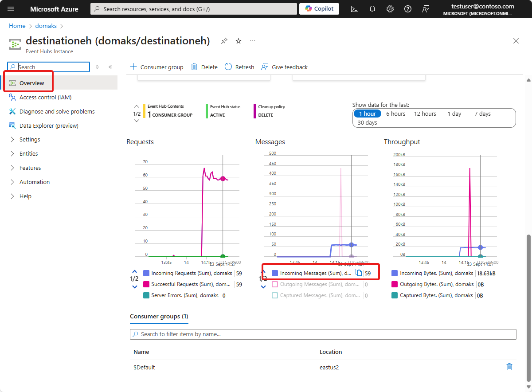Send a smile via the feedback icon
The height and width of the screenshot is (392, 532).
tap(425, 8)
